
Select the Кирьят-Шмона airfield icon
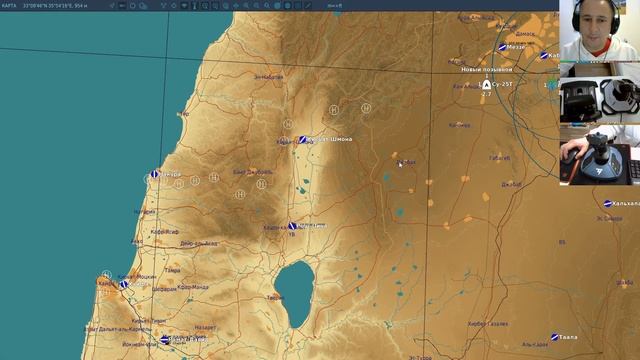[x=302, y=140]
